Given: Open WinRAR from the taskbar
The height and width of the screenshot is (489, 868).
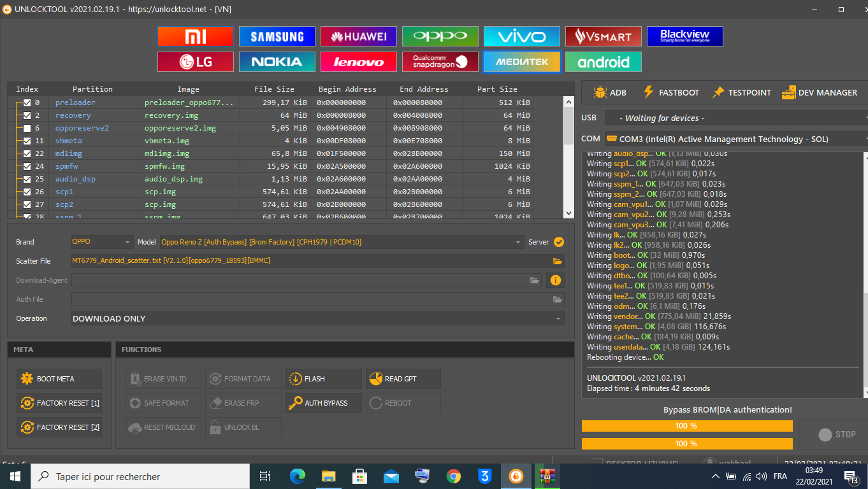Looking at the screenshot, I should pos(547,476).
